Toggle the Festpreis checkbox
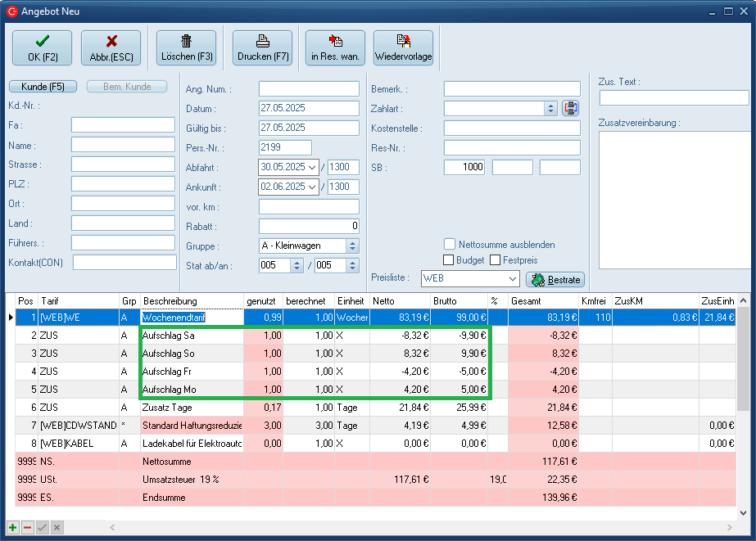The width and height of the screenshot is (756, 541). pyautogui.click(x=496, y=260)
